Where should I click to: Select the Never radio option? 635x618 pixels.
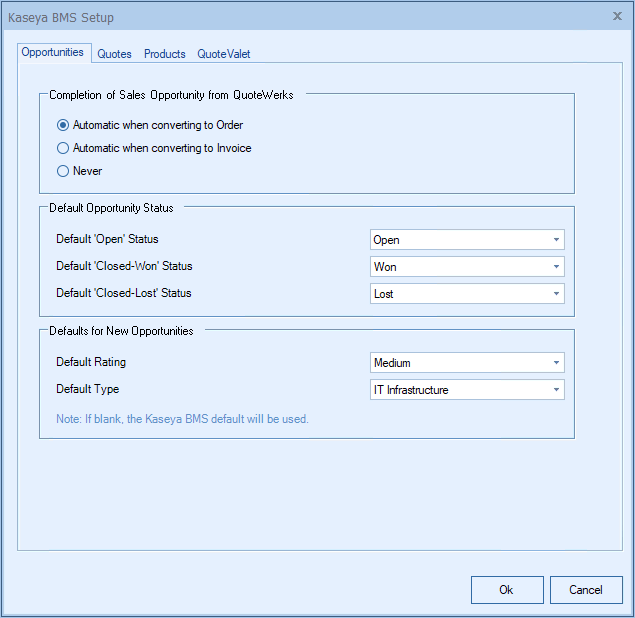coord(64,171)
